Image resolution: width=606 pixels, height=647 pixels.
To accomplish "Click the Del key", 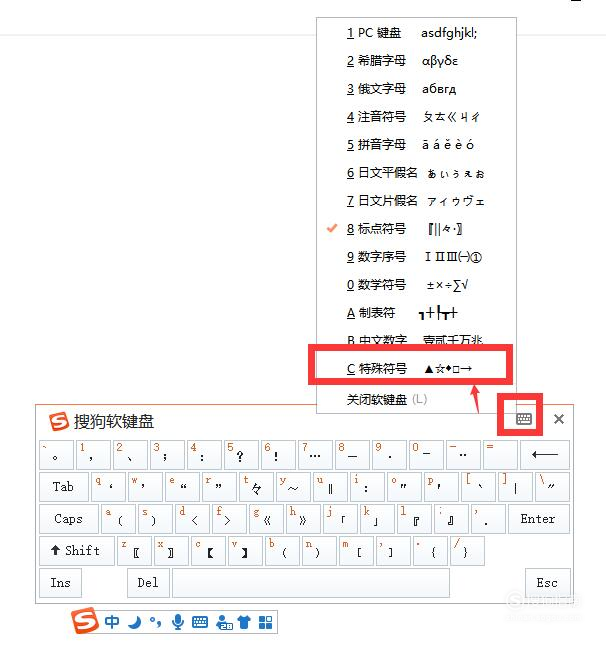I will (148, 583).
